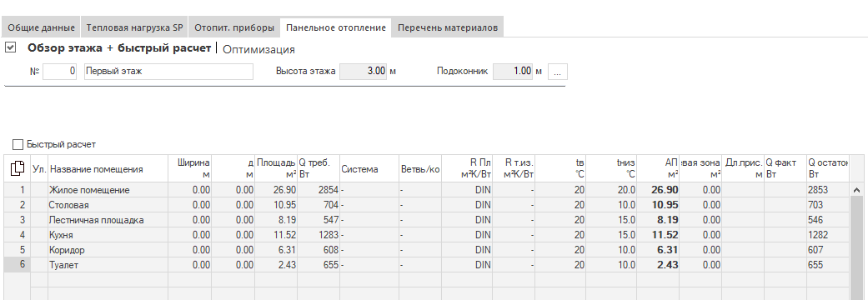Open the Общие данные tab

click(x=41, y=27)
